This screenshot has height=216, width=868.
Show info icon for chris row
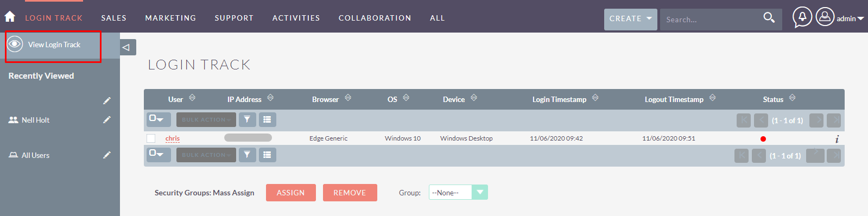[x=837, y=139]
